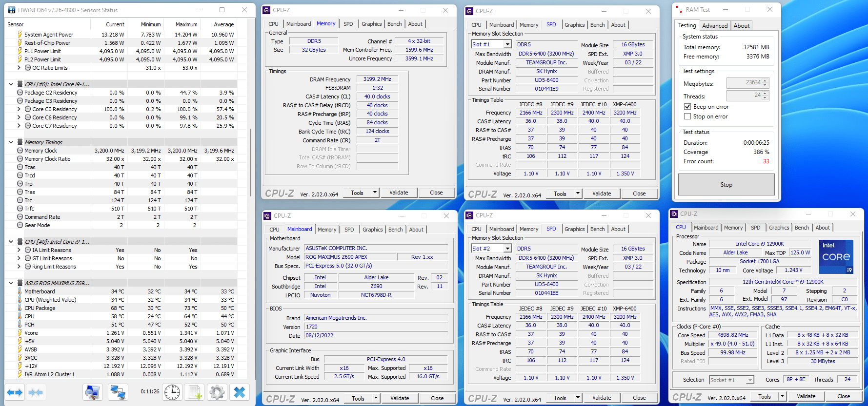Viewport: 868px width, 406px height.
Task: Click HWiNFO expand sensor window arrows icon
Action: [x=15, y=392]
